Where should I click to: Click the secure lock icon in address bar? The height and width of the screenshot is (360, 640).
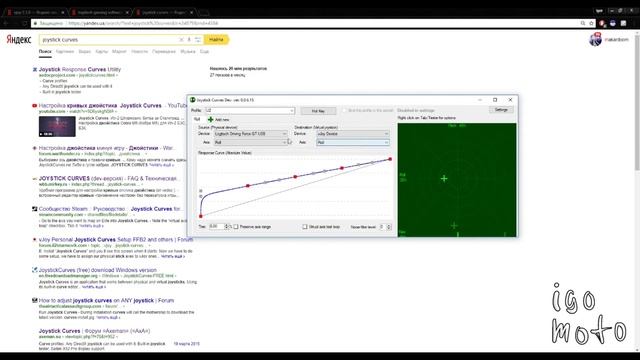(36, 24)
